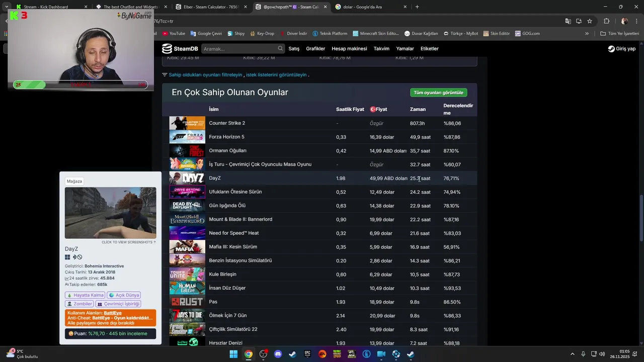Open Mount & Blade II: Bannerlord game link
Screen dimensions: 644x362
coord(240,219)
